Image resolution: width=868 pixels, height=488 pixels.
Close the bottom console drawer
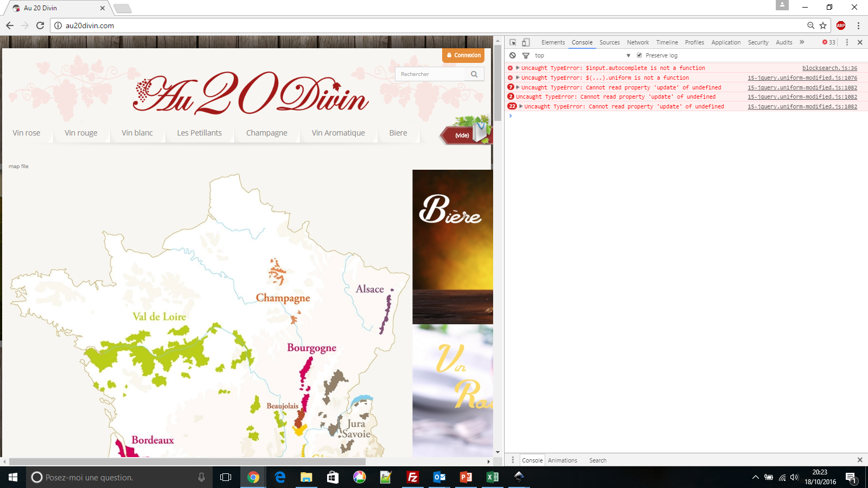[x=860, y=460]
